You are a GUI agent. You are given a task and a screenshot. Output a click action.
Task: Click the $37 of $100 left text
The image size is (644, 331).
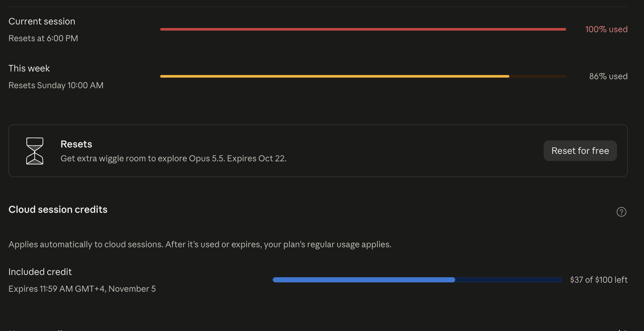(599, 280)
